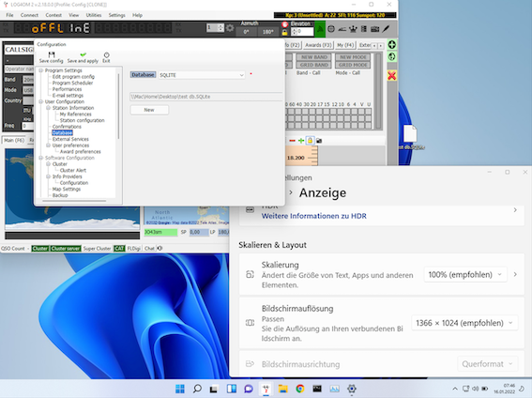The width and height of the screenshot is (532, 398).
Task: Click the GRID MODE button
Action: pyautogui.click(x=353, y=65)
